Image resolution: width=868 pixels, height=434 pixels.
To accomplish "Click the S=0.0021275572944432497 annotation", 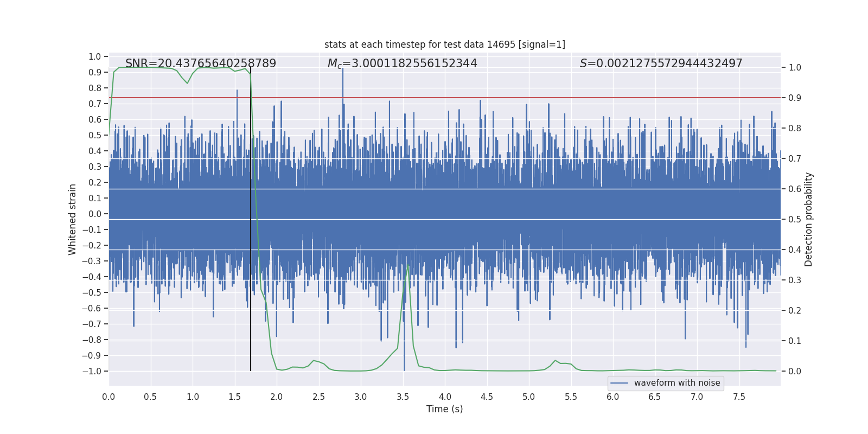I will coord(661,63).
